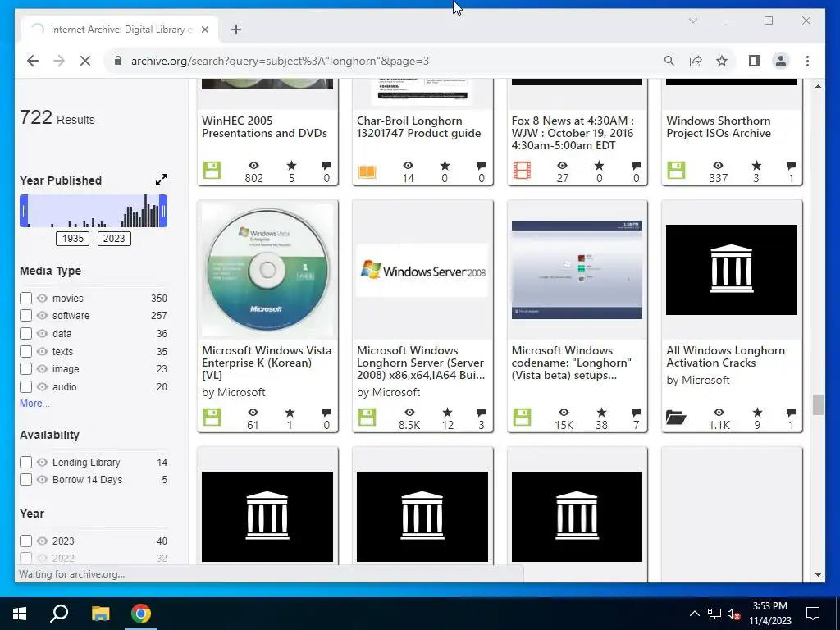Click the software icon on Vista Enterprise K card
The height and width of the screenshot is (630, 840).
tap(212, 417)
